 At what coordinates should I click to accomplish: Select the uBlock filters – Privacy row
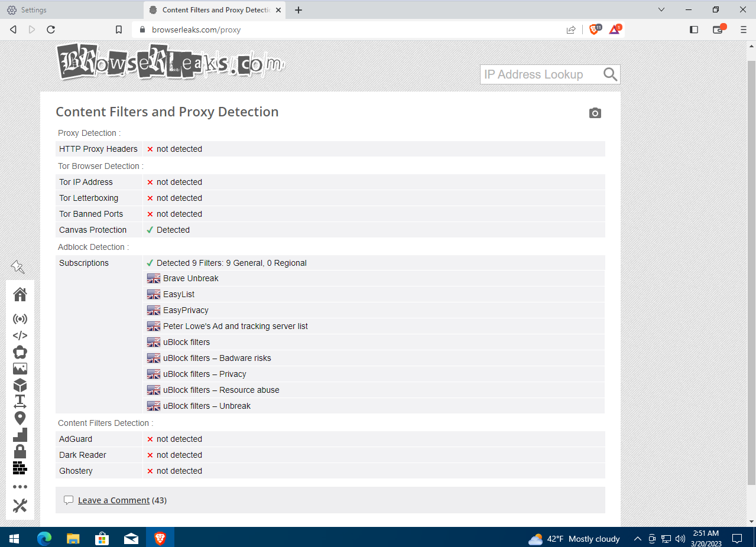[374, 374]
